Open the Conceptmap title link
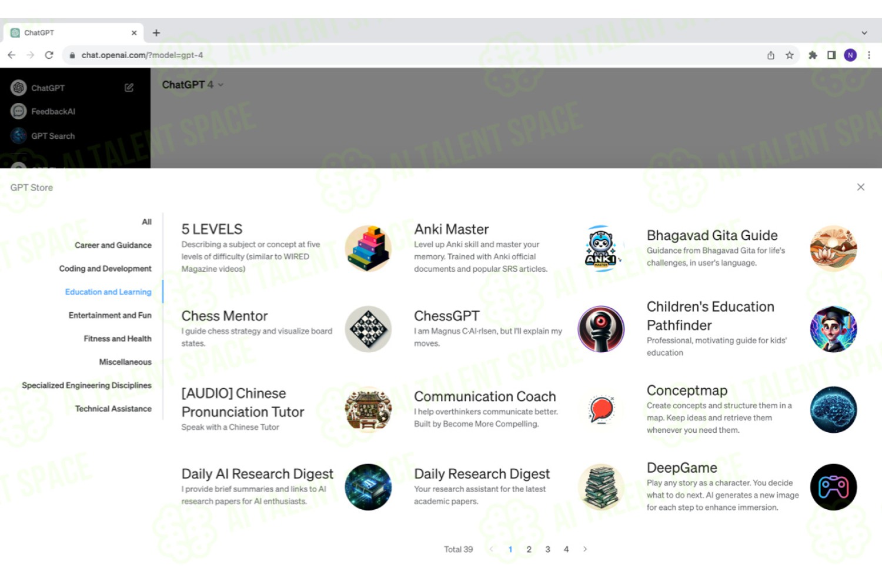Screen dimensions: 882x588 (x=687, y=390)
